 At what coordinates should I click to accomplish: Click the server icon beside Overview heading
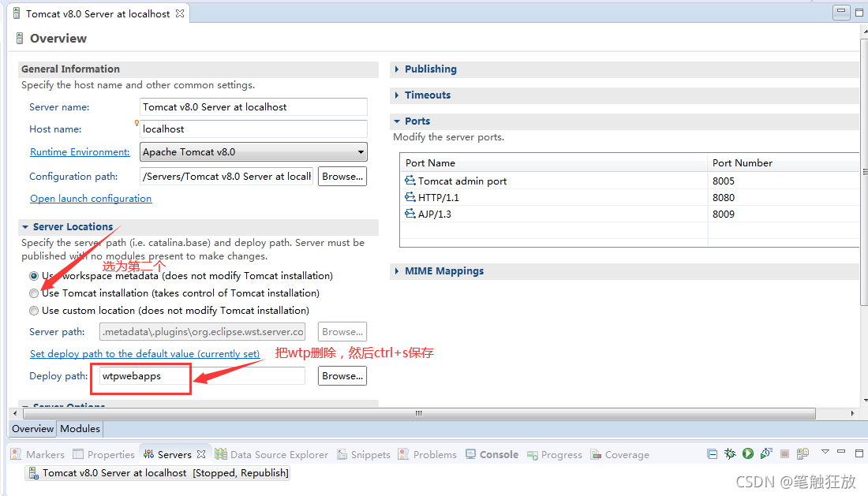pyautogui.click(x=20, y=38)
